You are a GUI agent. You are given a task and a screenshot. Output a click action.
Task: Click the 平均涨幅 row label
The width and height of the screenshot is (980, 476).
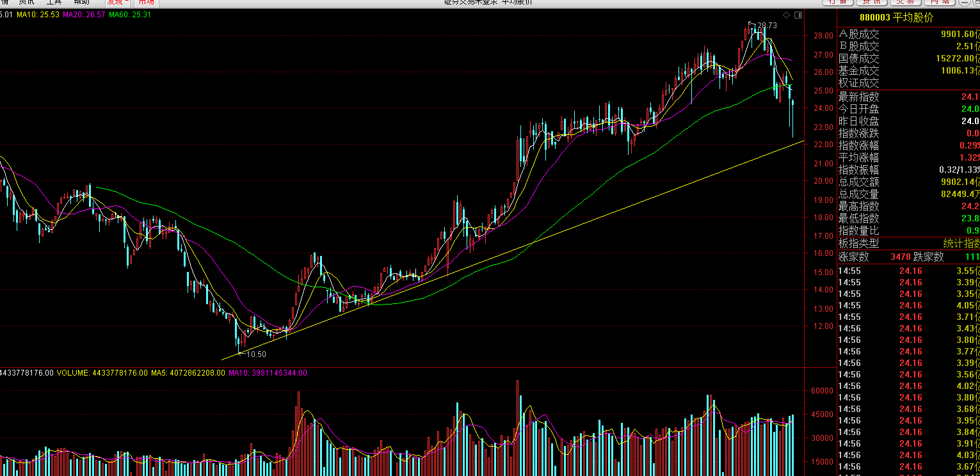coord(859,158)
